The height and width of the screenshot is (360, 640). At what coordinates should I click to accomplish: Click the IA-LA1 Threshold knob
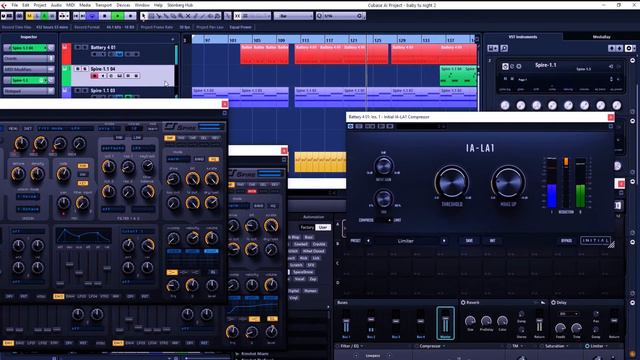[x=451, y=182]
